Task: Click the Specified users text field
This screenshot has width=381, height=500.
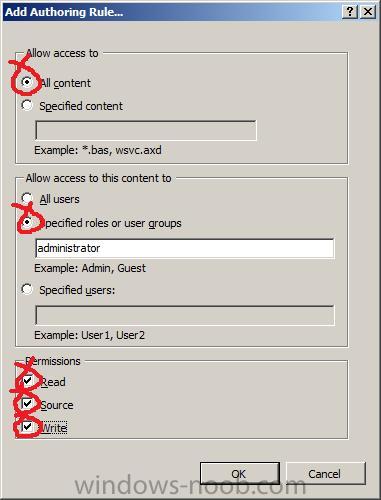Action: [184, 315]
